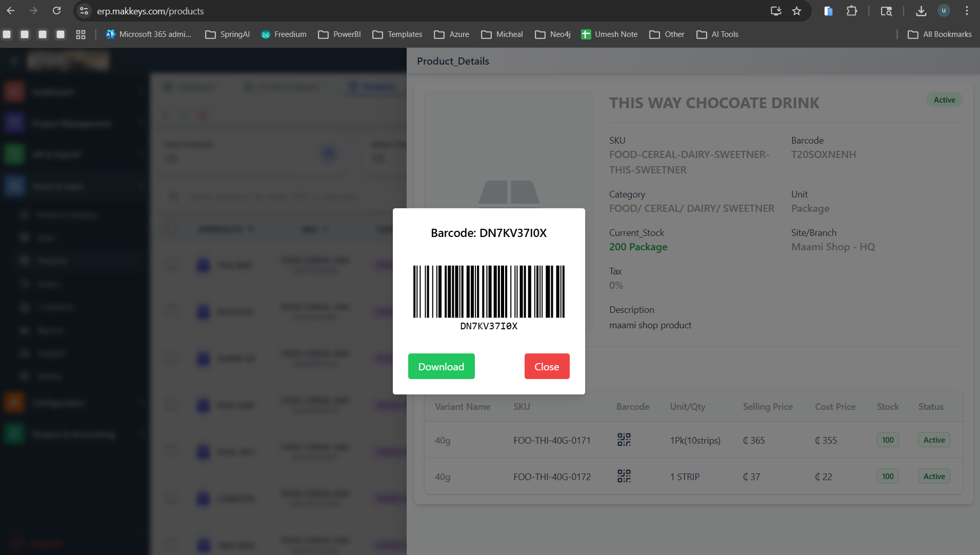This screenshot has width=980, height=555.
Task: Click Active status in 1 STRIP row
Action: (x=934, y=476)
